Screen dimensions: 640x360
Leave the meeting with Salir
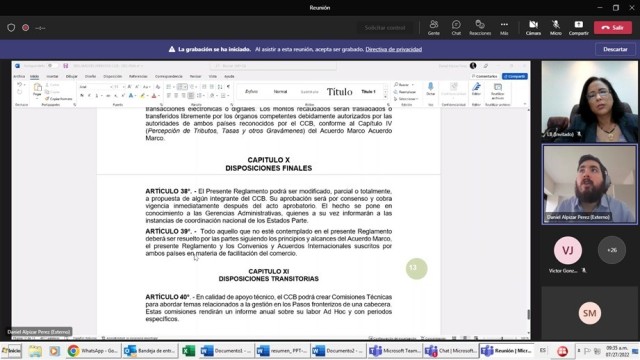613,27
